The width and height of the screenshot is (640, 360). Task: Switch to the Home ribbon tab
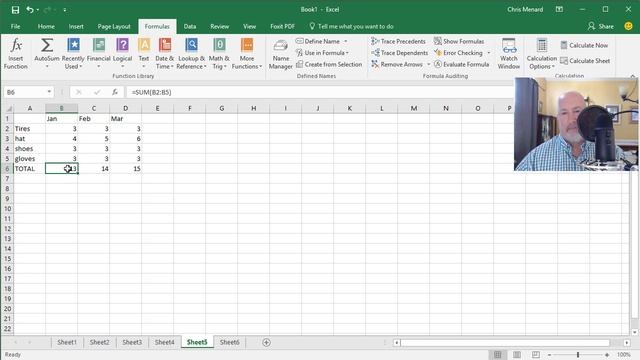(46, 26)
